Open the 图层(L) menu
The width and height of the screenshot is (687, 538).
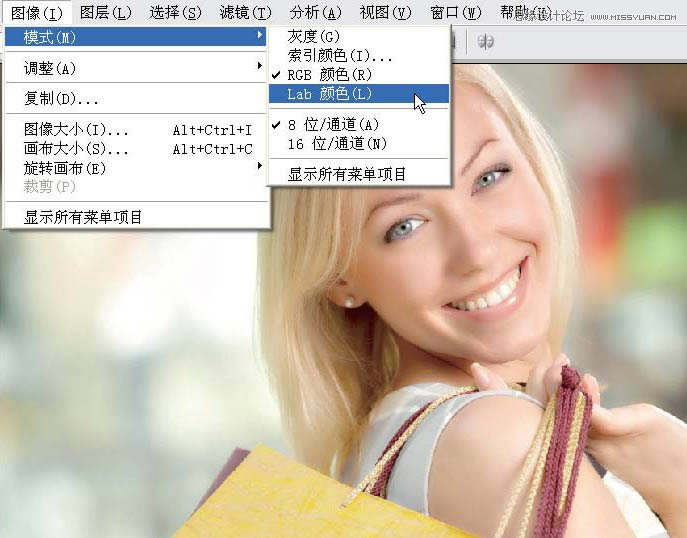[105, 13]
